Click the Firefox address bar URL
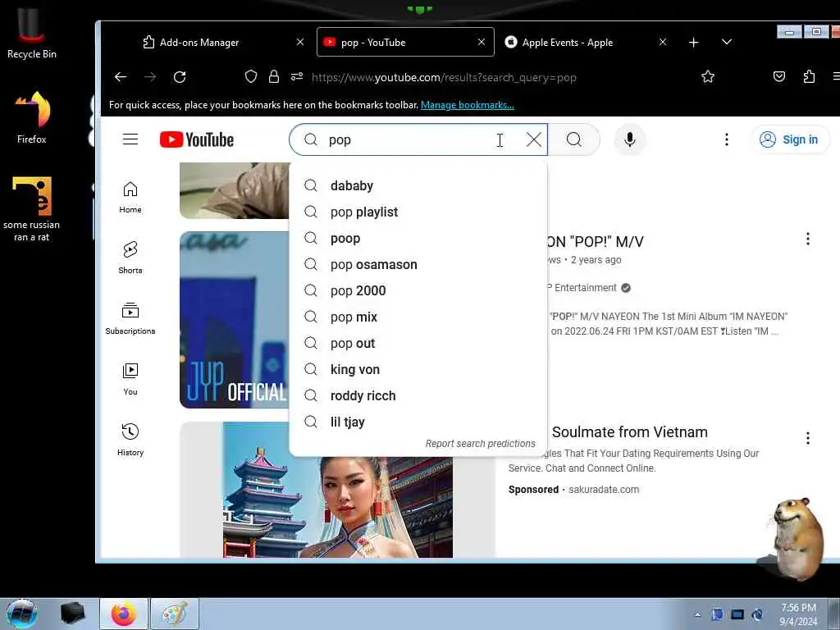Viewport: 840px width, 630px height. (444, 77)
